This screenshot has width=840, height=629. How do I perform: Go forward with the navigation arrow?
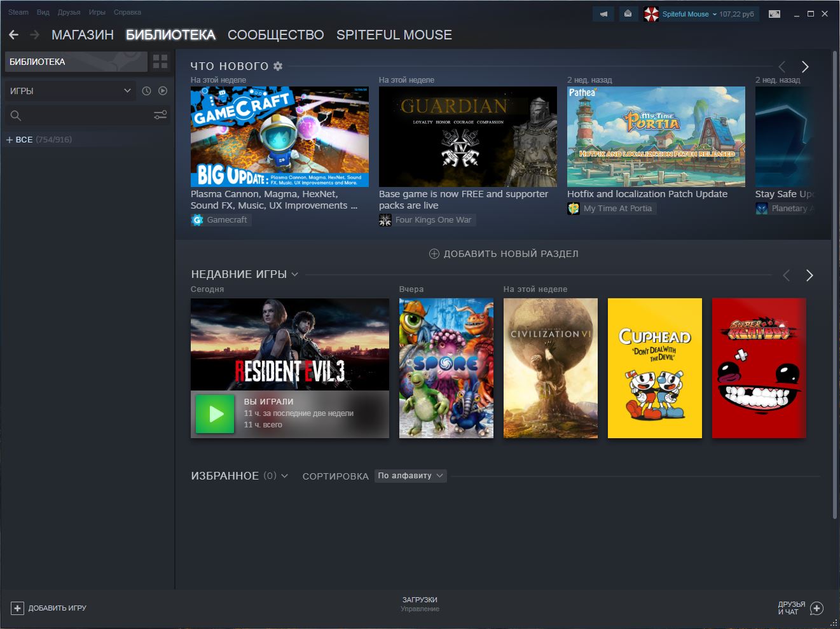click(34, 35)
